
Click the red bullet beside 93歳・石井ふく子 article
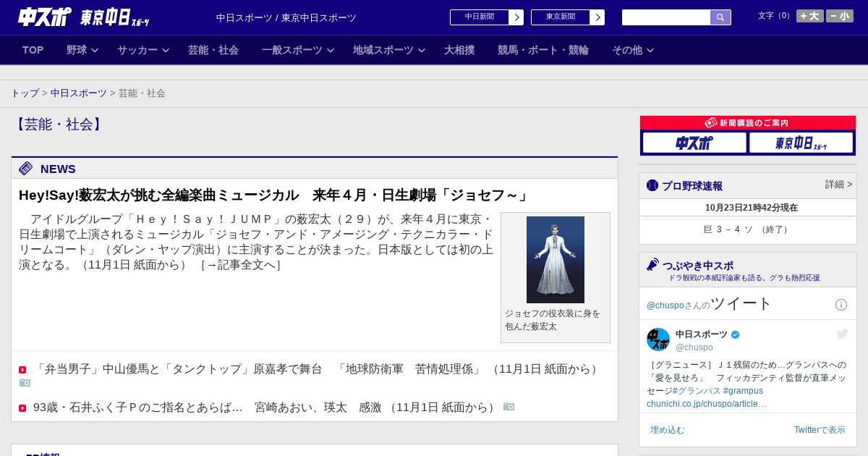[x=22, y=408]
